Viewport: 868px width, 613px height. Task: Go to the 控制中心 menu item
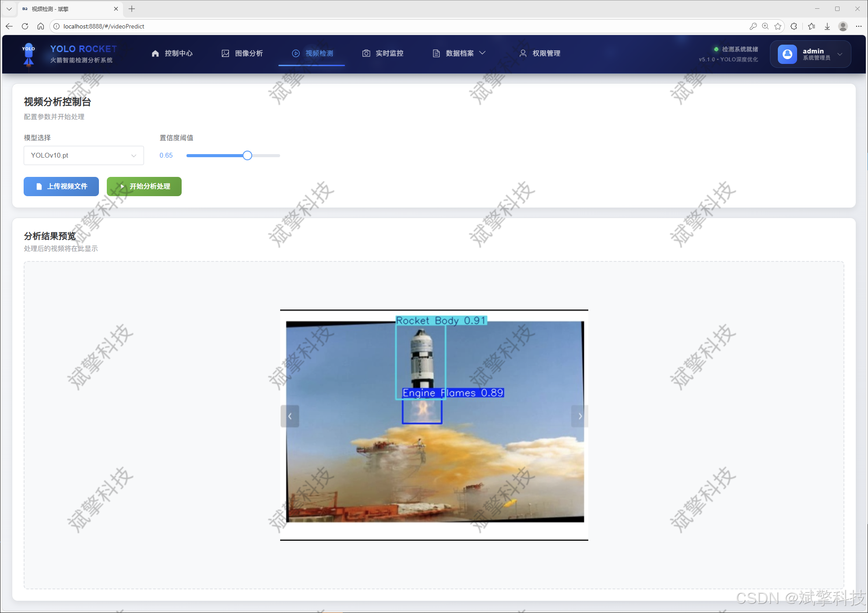click(x=172, y=53)
